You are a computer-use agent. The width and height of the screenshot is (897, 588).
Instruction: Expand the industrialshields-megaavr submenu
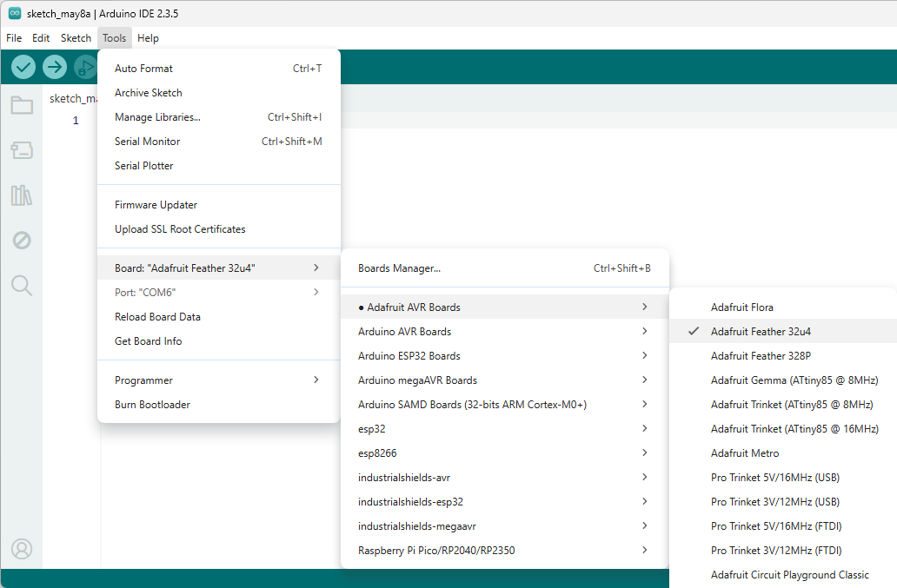pyautogui.click(x=504, y=526)
